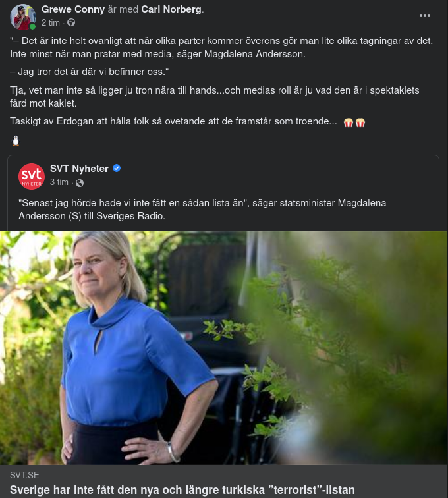Screen dimensions: 448x498
Task: Go to the SVT Nyheter page name
Action: pos(79,169)
